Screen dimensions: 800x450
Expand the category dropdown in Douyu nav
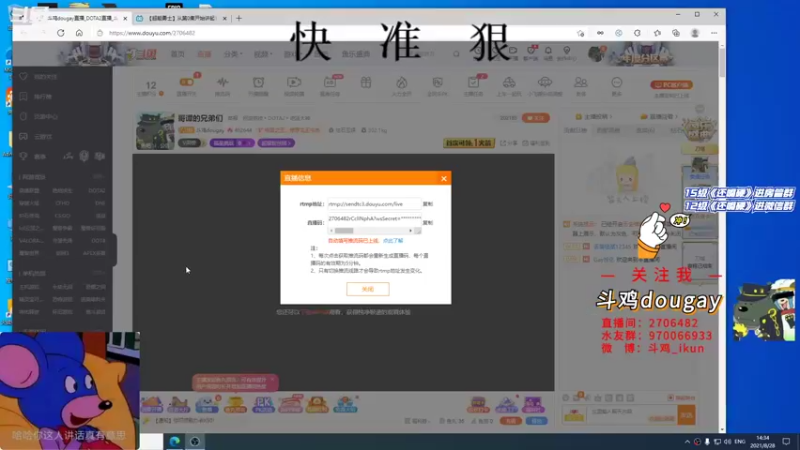(233, 54)
